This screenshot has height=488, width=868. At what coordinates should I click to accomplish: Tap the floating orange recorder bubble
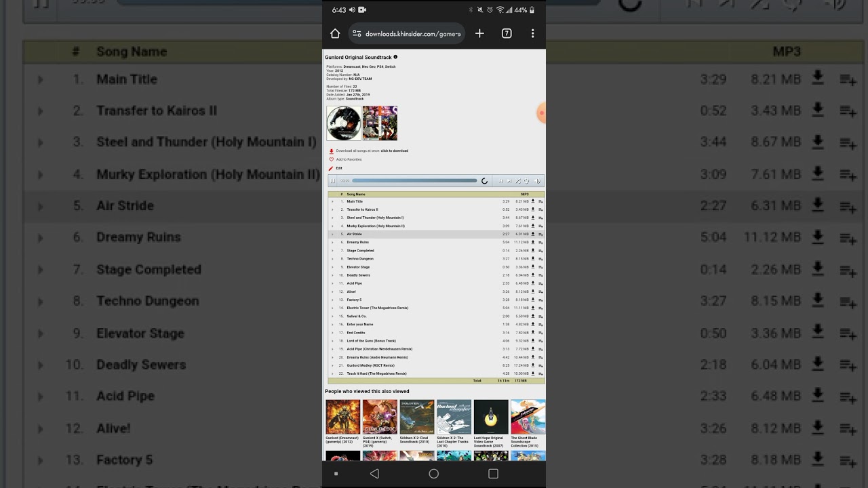541,113
